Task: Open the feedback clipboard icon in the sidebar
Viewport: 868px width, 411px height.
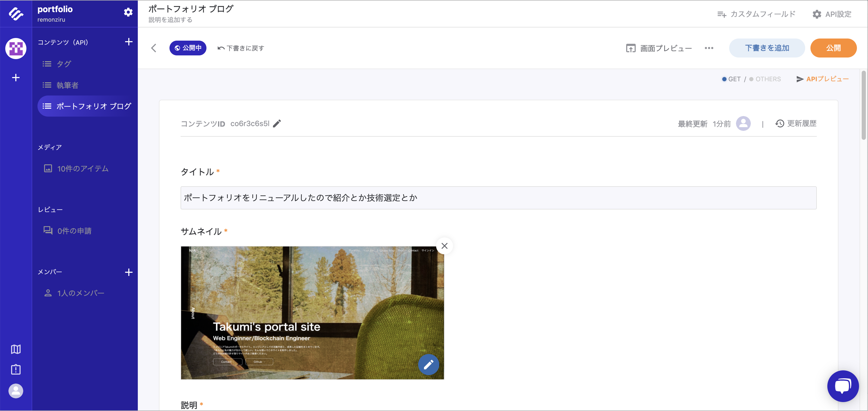Action: point(16,370)
